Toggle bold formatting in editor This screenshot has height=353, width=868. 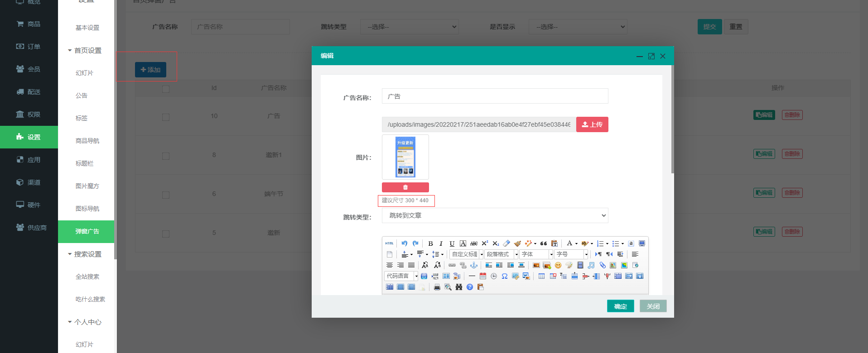[430, 243]
